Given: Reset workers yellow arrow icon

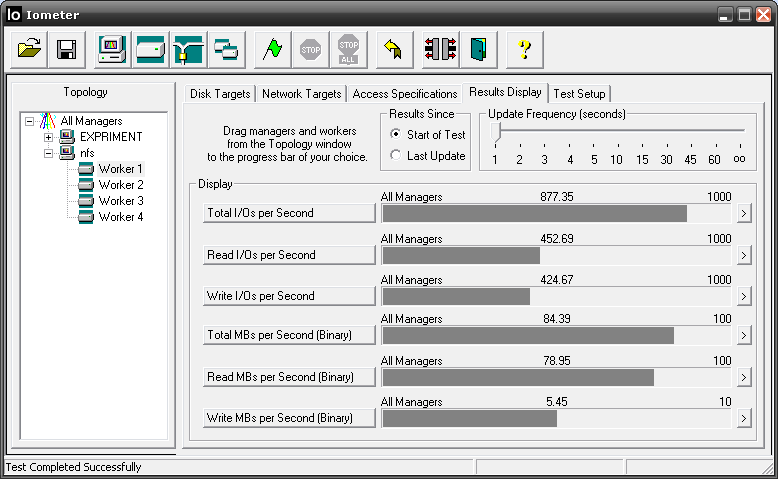Looking at the screenshot, I should (x=394, y=50).
